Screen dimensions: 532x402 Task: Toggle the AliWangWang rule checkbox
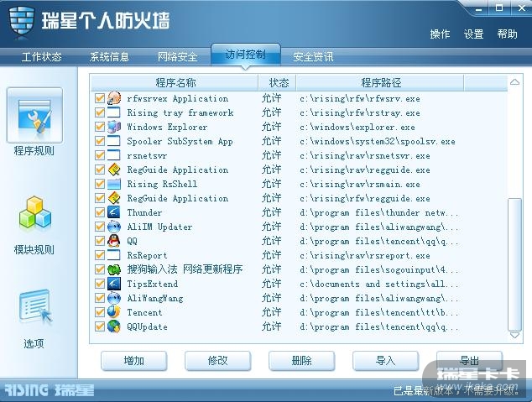pos(100,298)
